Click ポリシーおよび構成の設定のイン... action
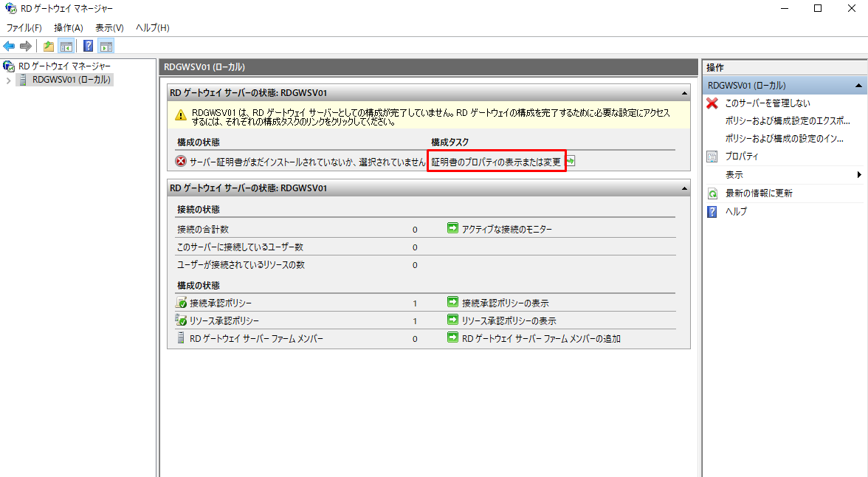 (x=785, y=139)
